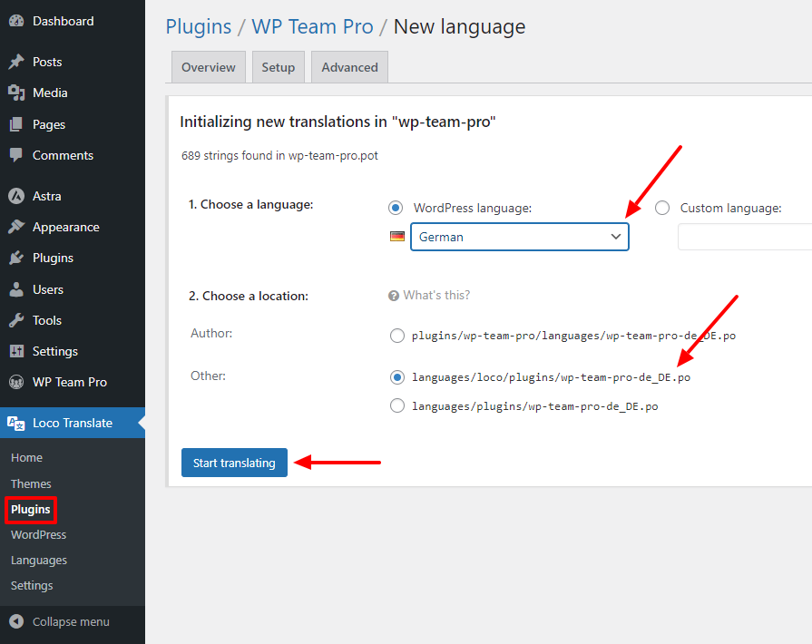Click the Collapse menu label
The width and height of the screenshot is (812, 644).
(x=71, y=621)
